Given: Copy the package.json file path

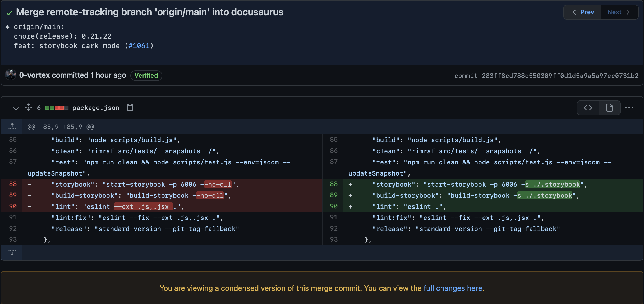Looking at the screenshot, I should (x=130, y=108).
